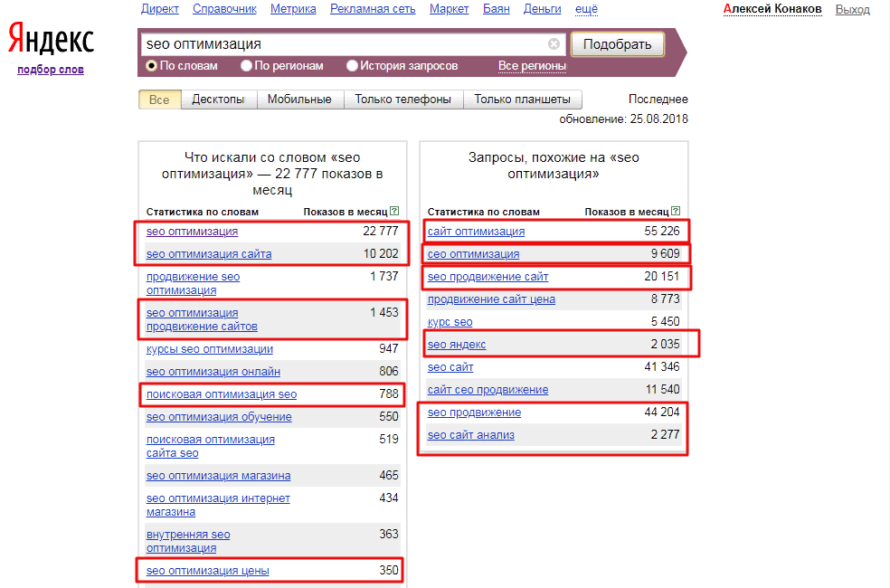Open the 'Деньги' top menu link
Viewport: 890px width, 588px height.
tap(542, 9)
